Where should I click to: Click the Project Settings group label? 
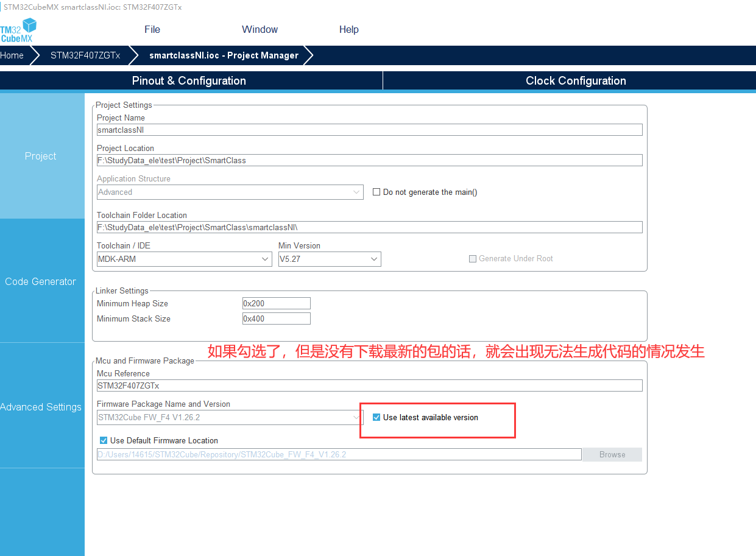pyautogui.click(x=124, y=105)
